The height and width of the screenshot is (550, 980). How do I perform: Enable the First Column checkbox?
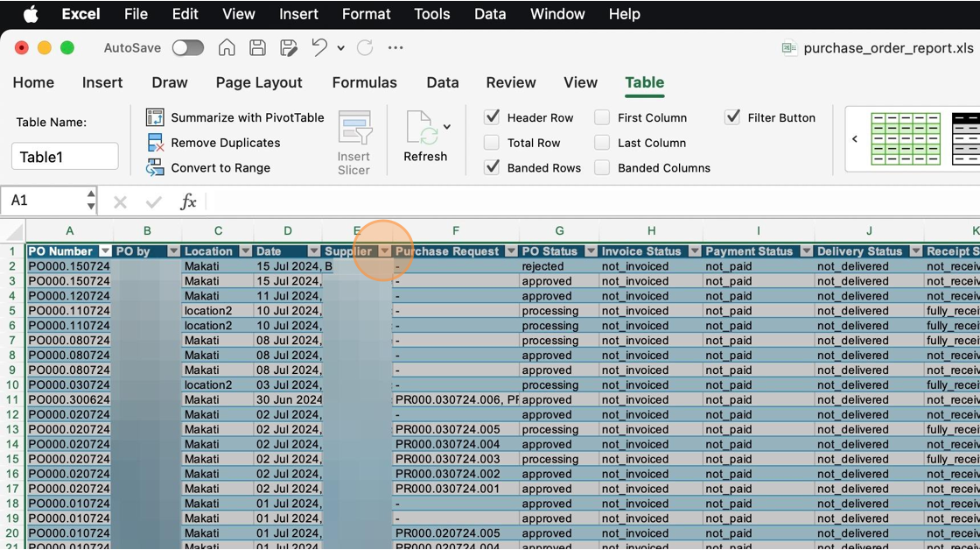click(602, 117)
